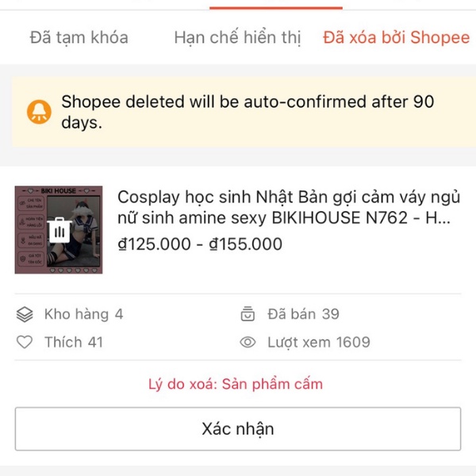Click the stock layers icon
Viewport: 476px width, 476px height.
pyautogui.click(x=25, y=314)
